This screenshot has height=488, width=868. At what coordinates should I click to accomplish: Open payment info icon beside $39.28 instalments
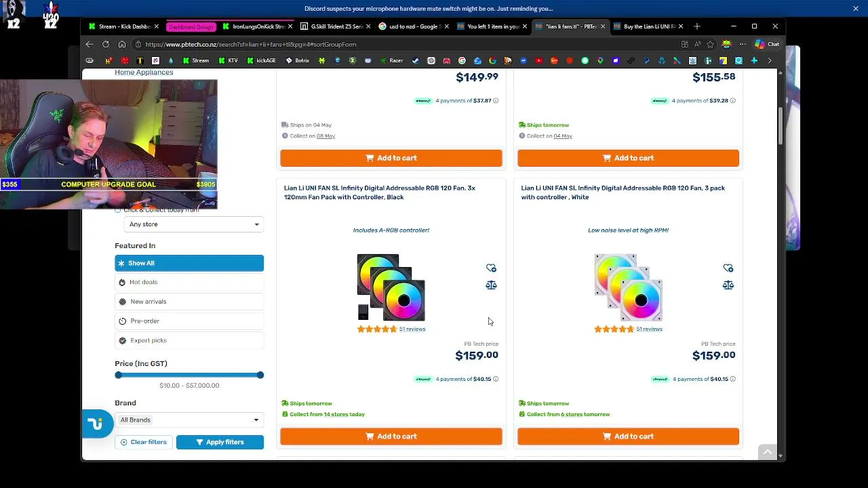coord(733,101)
